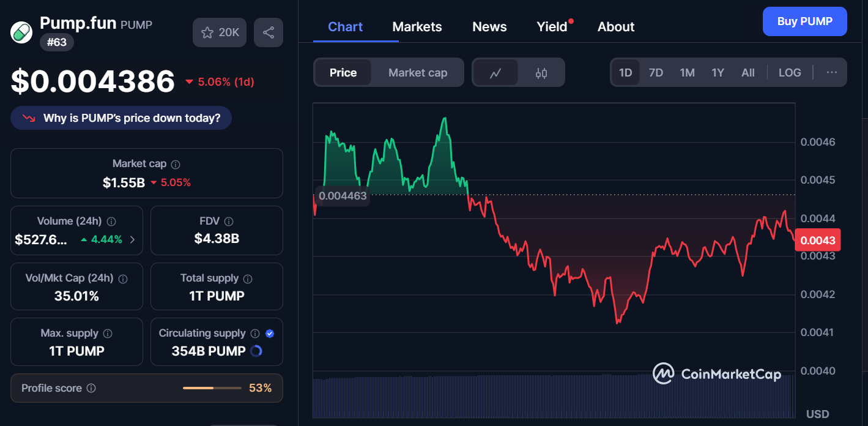
Task: Click the 4.44% volume change text
Action: [107, 239]
